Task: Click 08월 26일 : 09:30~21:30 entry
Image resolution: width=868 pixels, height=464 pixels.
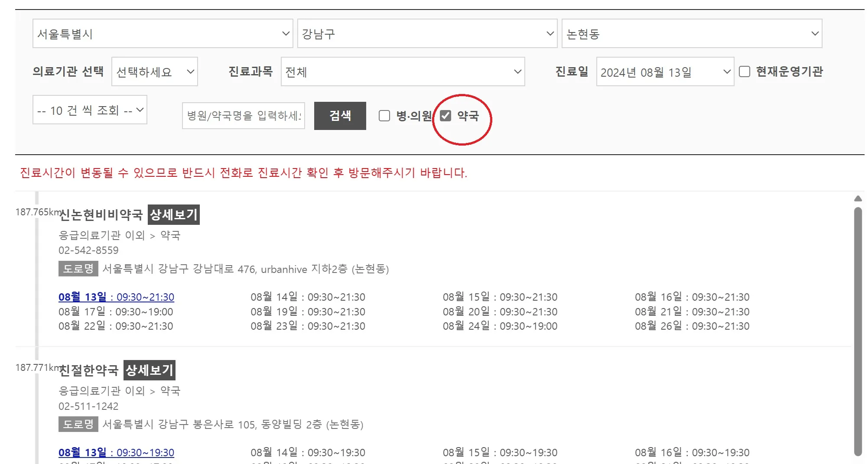Action: coord(692,326)
